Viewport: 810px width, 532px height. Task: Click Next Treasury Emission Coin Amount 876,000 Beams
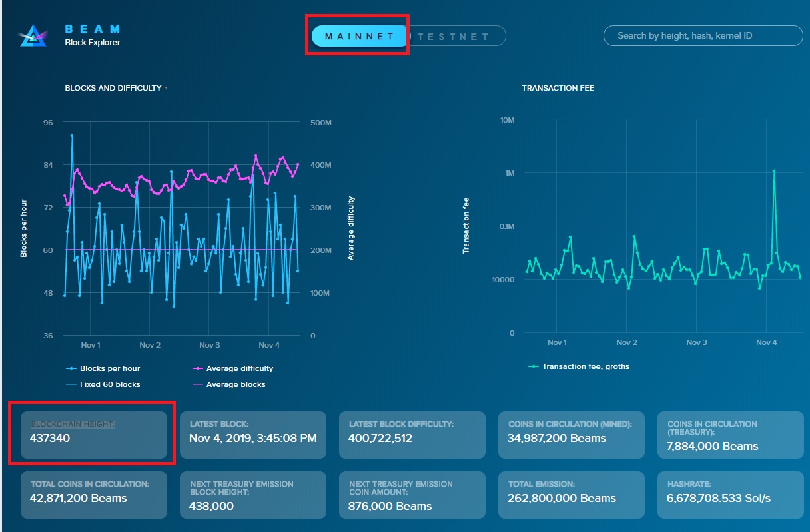pos(412,495)
